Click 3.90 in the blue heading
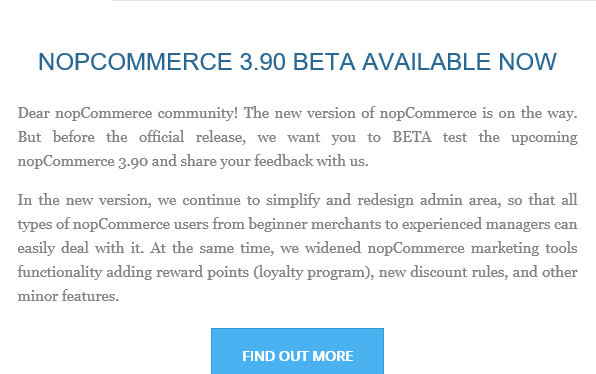Viewport: 596px width, 374px height. (262, 62)
